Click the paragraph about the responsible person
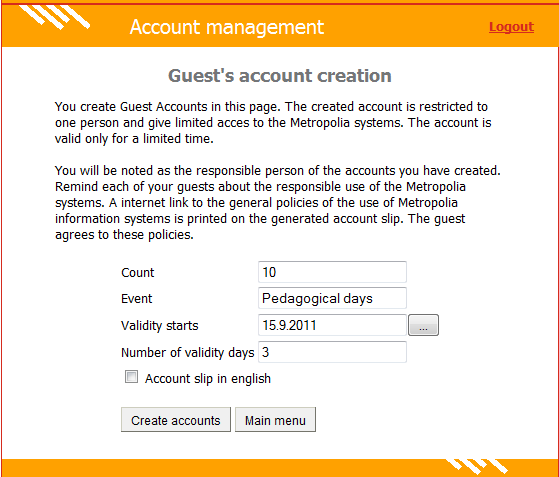559x477 pixels. pos(278,202)
